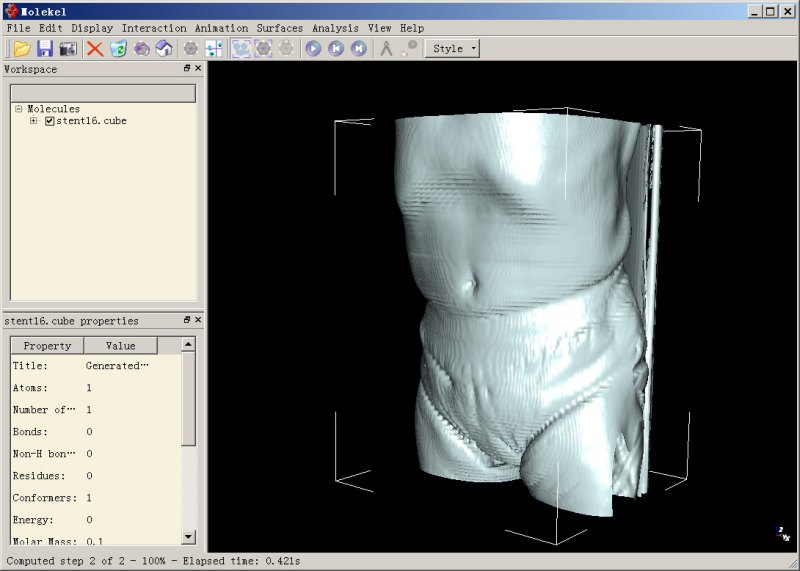Collapse the Molecules tree node
This screenshot has height=571, width=800.
pos(19,108)
